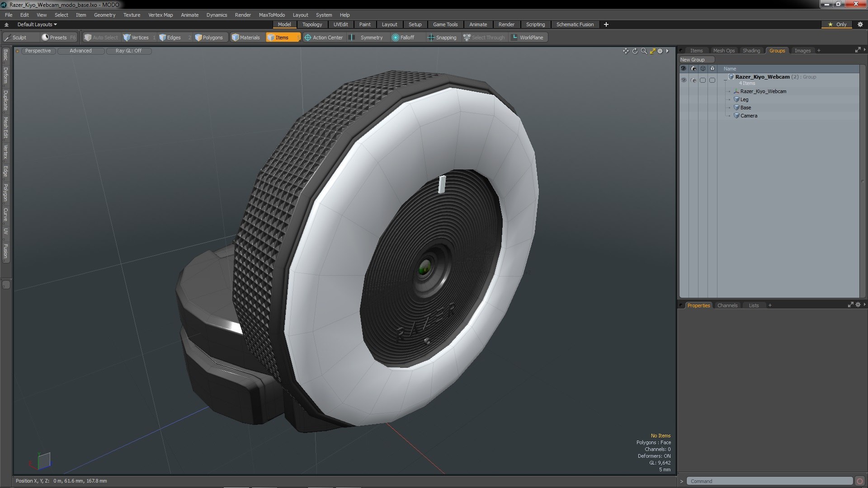Click the Snapping tool icon

click(431, 38)
